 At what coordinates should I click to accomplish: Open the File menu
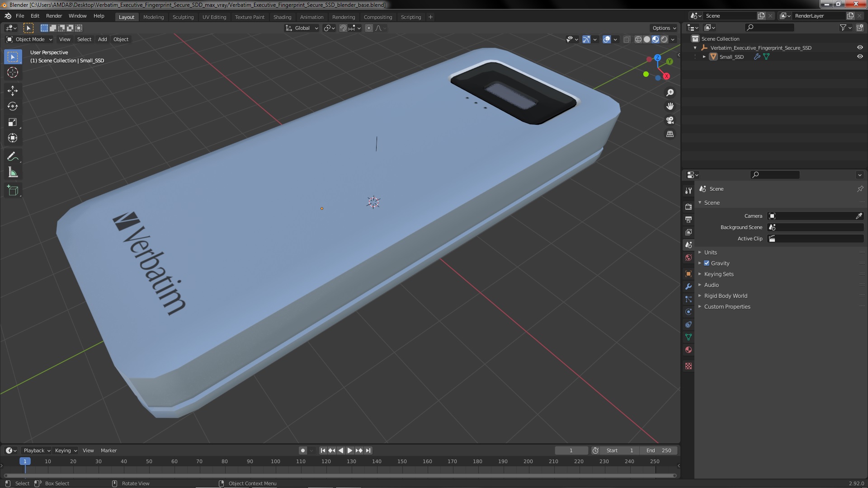[20, 16]
